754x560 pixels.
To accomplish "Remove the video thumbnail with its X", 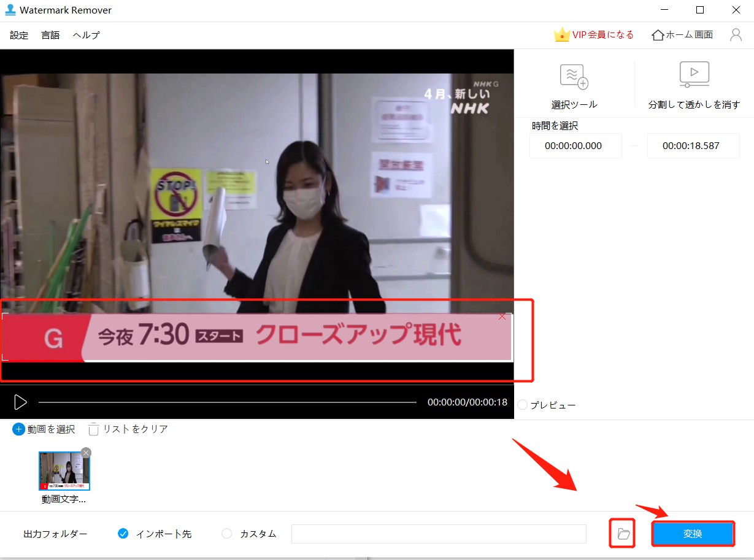I will [86, 453].
